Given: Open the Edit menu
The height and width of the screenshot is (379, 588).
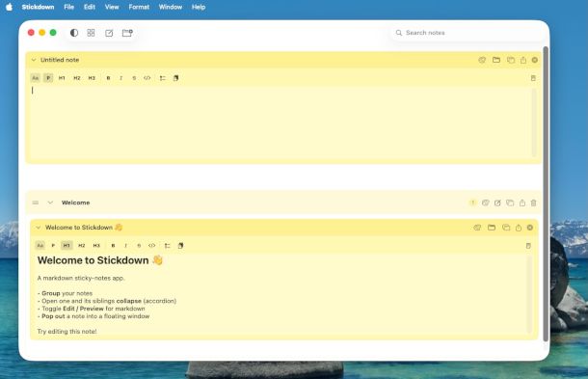Looking at the screenshot, I should coord(90,7).
